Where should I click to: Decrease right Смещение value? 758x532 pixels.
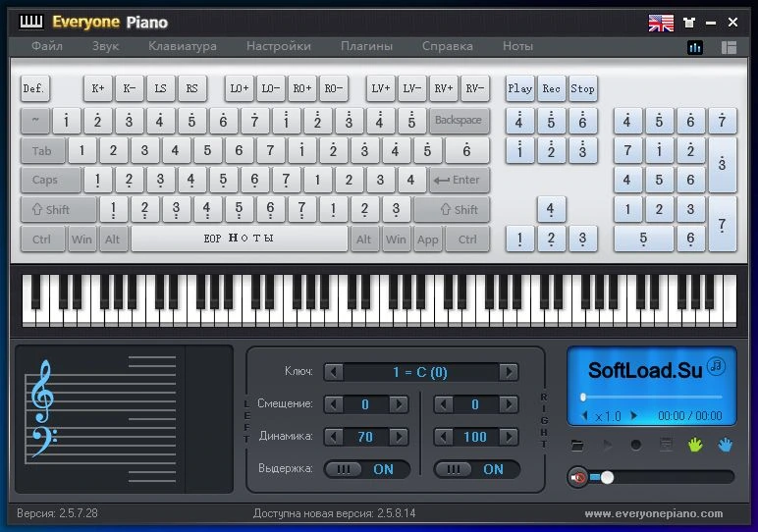pyautogui.click(x=443, y=404)
